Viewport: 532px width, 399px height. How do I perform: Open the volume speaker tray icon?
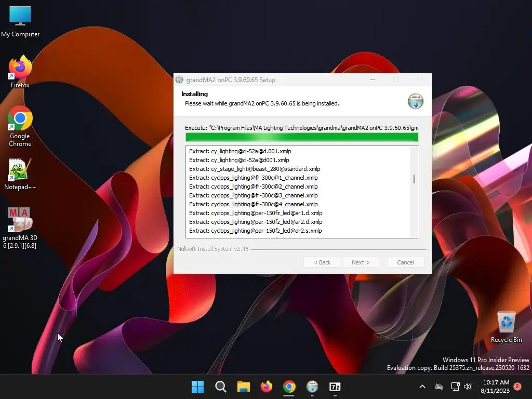click(x=468, y=387)
